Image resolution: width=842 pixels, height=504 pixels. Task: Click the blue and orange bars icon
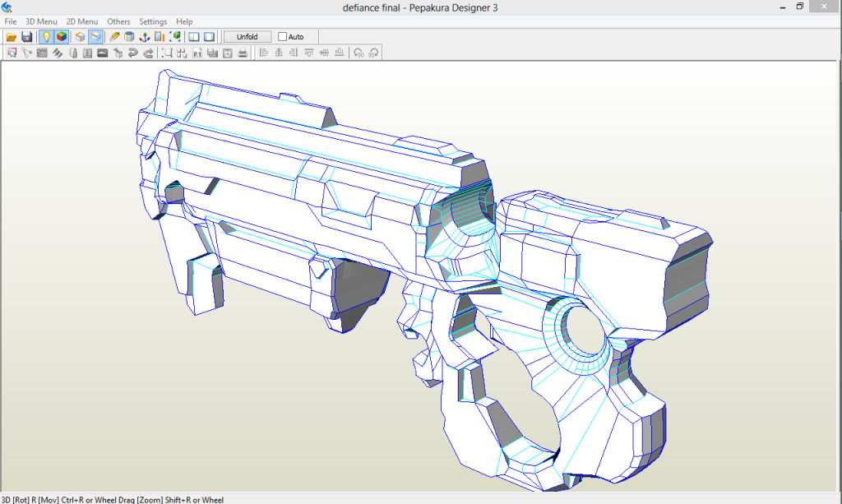point(160,36)
